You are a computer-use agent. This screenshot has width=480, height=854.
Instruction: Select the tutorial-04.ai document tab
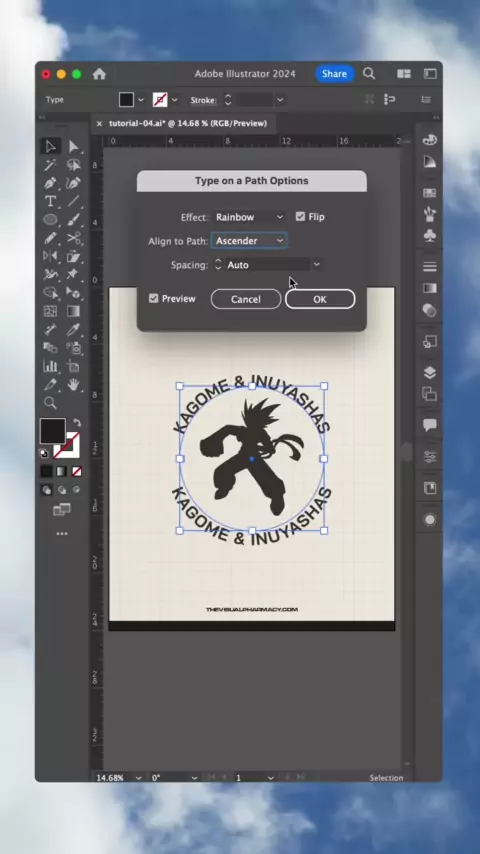[x=188, y=124]
